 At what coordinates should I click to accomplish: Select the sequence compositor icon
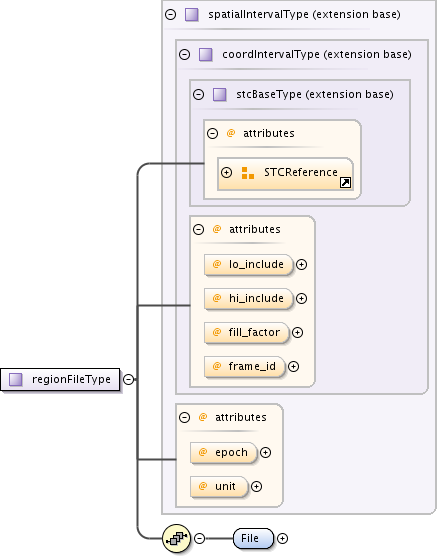176,538
